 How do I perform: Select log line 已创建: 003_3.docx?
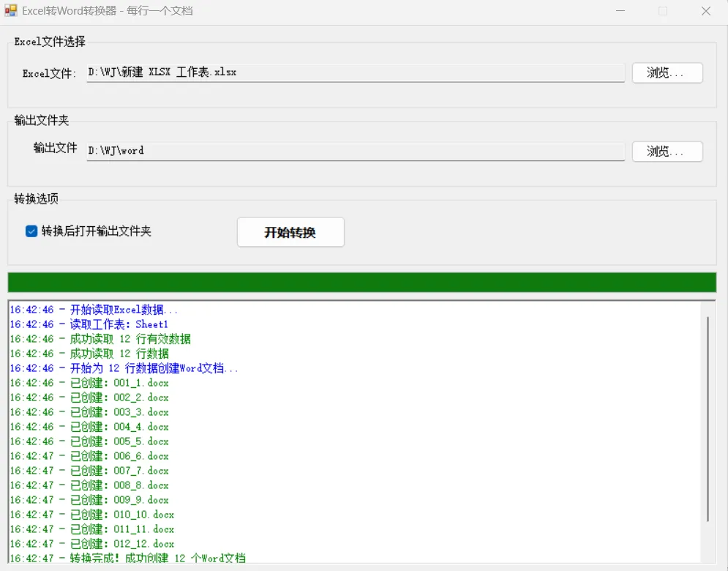[x=89, y=412]
